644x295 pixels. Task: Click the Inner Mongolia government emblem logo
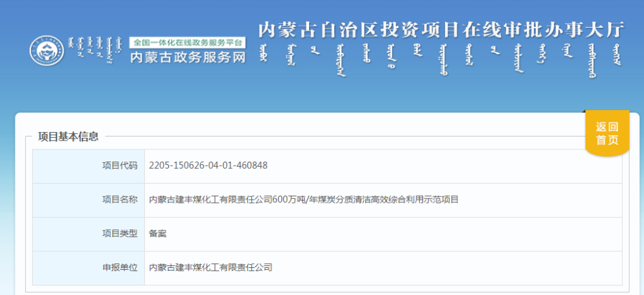[47, 51]
